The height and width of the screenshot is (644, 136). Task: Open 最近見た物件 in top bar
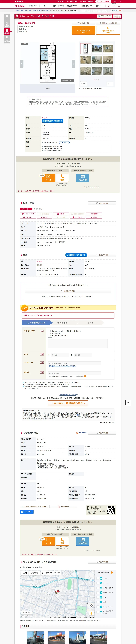tap(72, 1)
